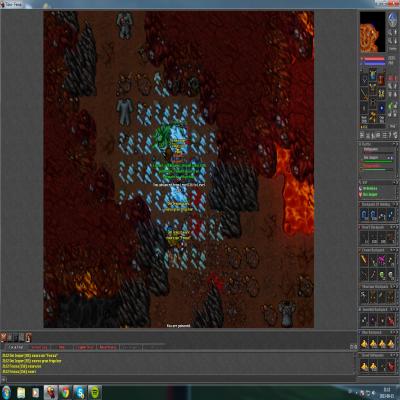Screen dimensions: 400x400
Task: Open Windows Explorer from the taskbar
Action: [21, 393]
